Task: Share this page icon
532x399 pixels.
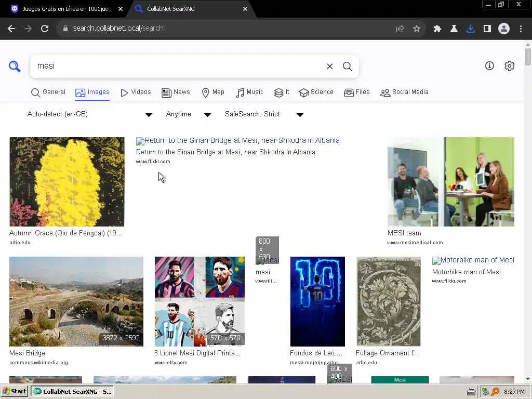Action: [x=400, y=29]
